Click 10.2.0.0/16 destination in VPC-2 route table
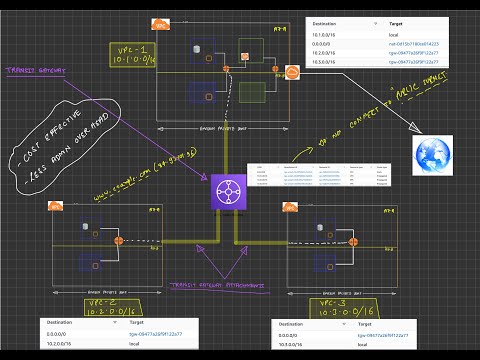Screen dimensions: 480x360 point(59,344)
